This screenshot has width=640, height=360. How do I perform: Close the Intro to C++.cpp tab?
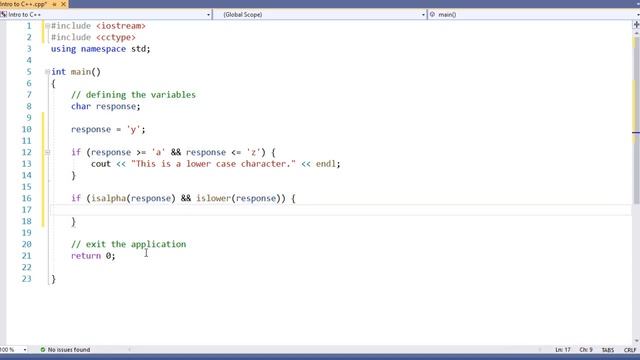click(63, 4)
